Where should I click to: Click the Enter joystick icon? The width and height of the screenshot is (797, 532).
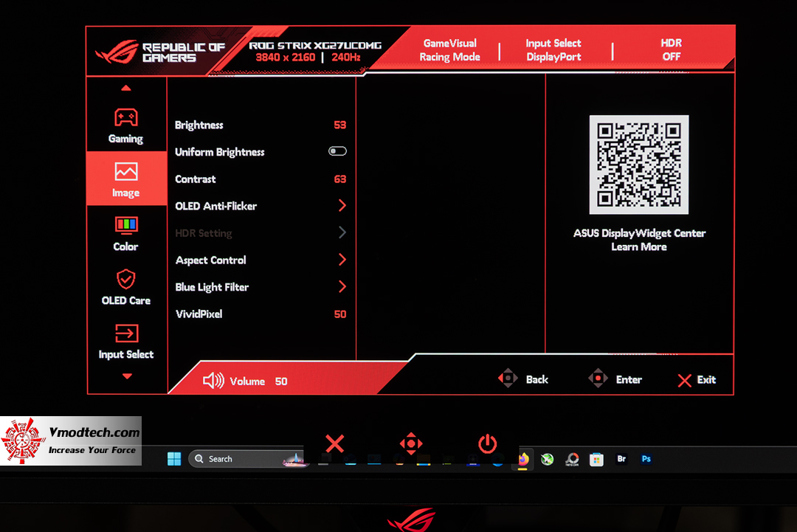coord(598,379)
